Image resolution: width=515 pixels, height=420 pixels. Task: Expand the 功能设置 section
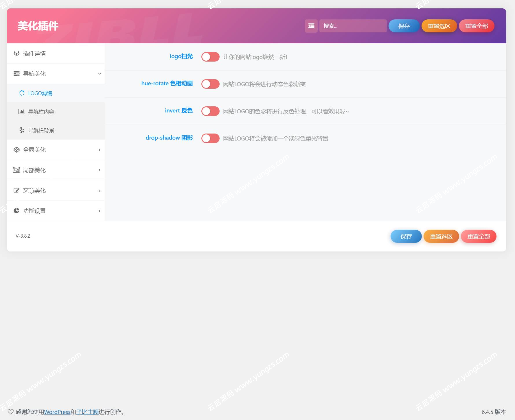point(99,211)
